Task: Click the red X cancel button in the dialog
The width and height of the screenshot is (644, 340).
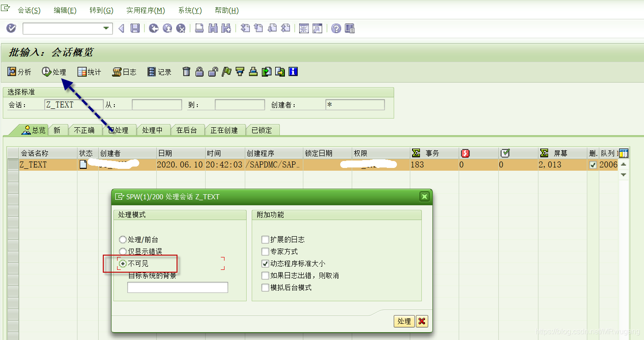Action: (x=422, y=321)
